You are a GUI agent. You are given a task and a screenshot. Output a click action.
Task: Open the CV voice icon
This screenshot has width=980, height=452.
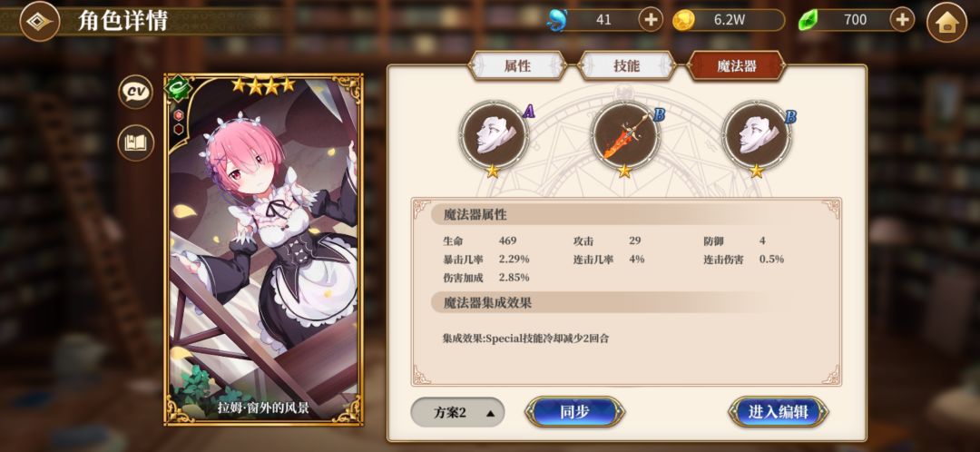(x=135, y=93)
